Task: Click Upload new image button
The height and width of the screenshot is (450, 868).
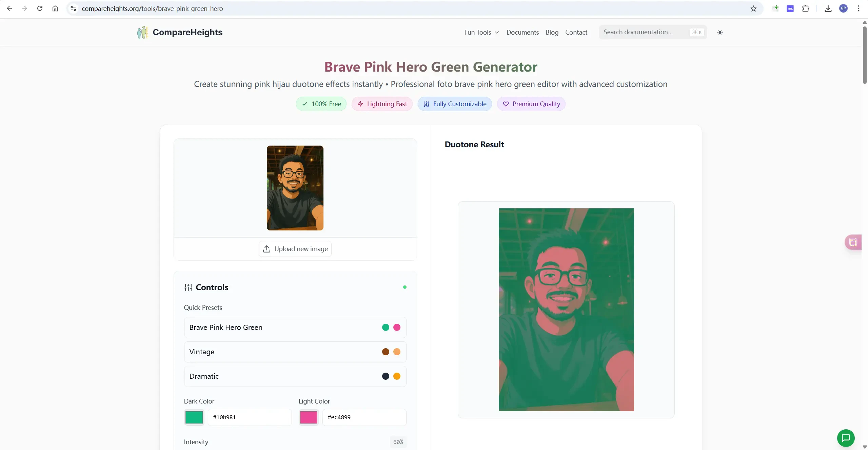Action: coord(295,249)
